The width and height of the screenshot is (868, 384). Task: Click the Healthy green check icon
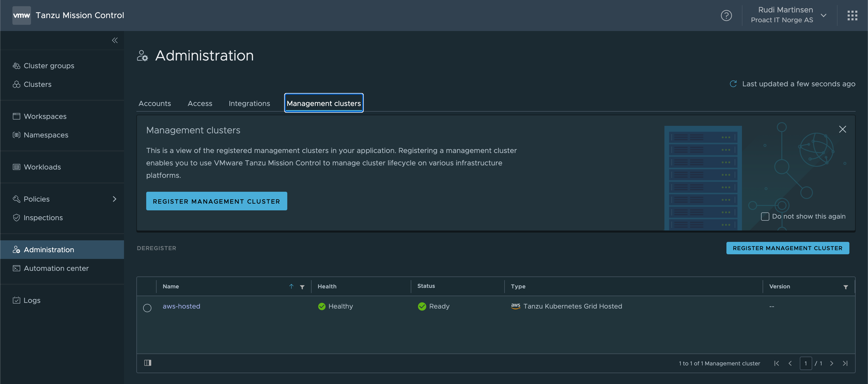pyautogui.click(x=322, y=306)
